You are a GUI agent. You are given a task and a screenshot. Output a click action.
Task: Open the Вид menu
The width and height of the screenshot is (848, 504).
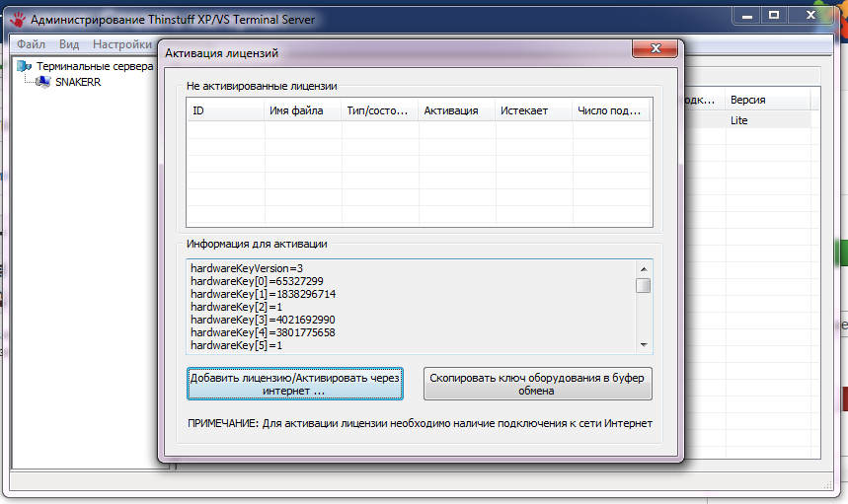pyautogui.click(x=69, y=44)
